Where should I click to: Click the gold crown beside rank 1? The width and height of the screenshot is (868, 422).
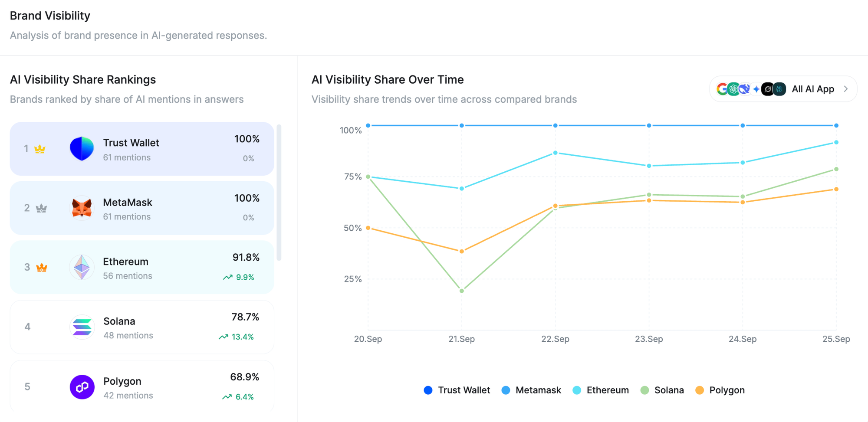pos(40,149)
